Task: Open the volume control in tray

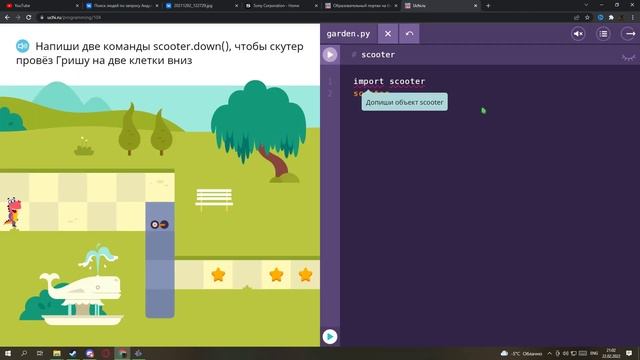Action: [566, 353]
